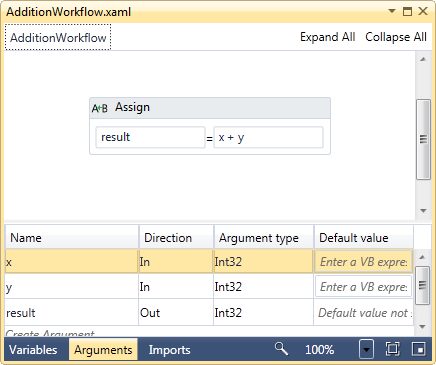Viewport: 436px width, 365px height.
Task: Click Int32 argument type for result
Action: tap(263, 313)
